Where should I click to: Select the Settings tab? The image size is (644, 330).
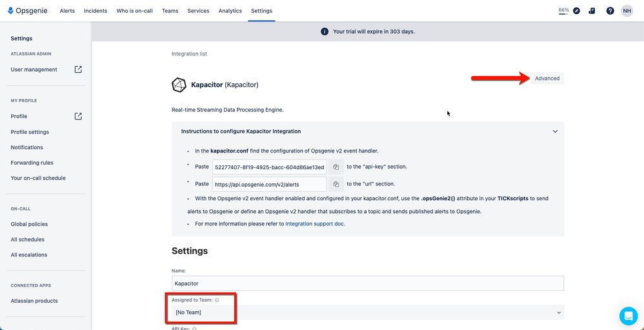[x=261, y=11]
